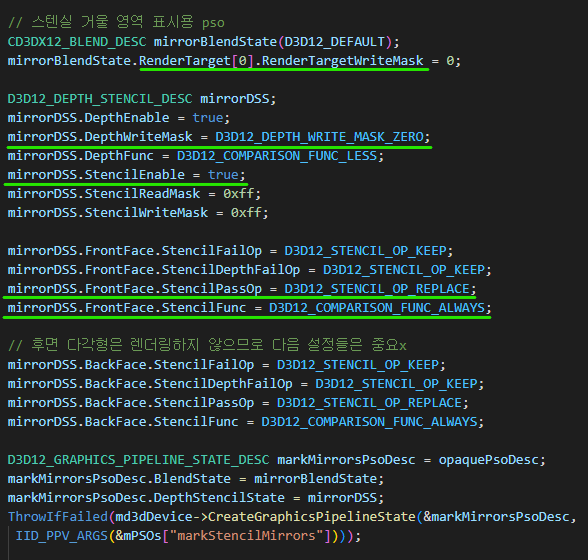The image size is (588, 560).
Task: Click BackFace.StencilDepthFailOp member
Action: click(189, 384)
